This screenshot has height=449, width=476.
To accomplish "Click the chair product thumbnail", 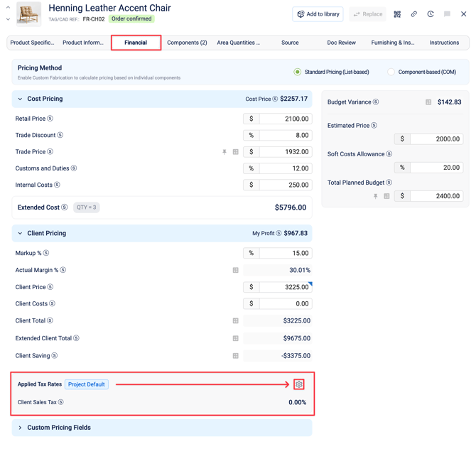I will pos(28,14).
